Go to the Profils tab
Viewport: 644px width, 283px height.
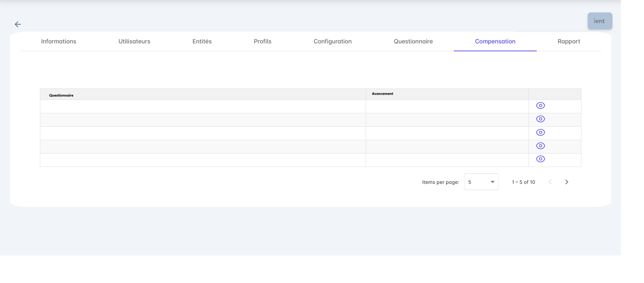pyautogui.click(x=262, y=41)
